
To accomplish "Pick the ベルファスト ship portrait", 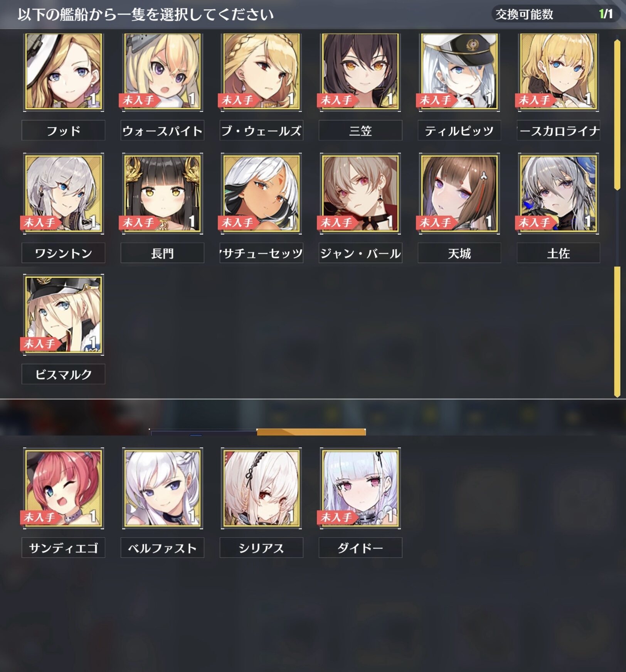I will click(162, 488).
